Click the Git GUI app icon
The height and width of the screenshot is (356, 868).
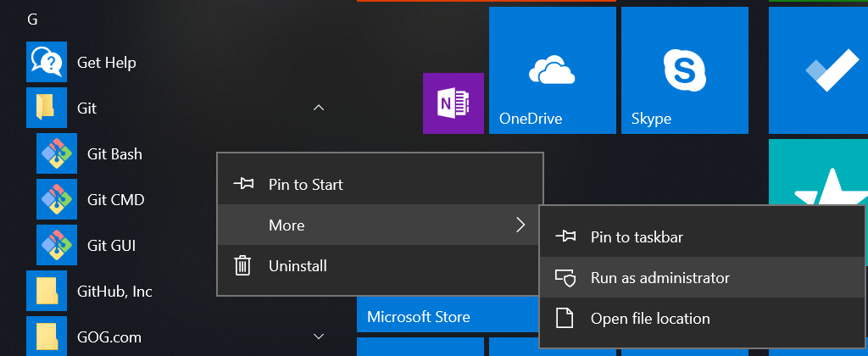pyautogui.click(x=57, y=246)
